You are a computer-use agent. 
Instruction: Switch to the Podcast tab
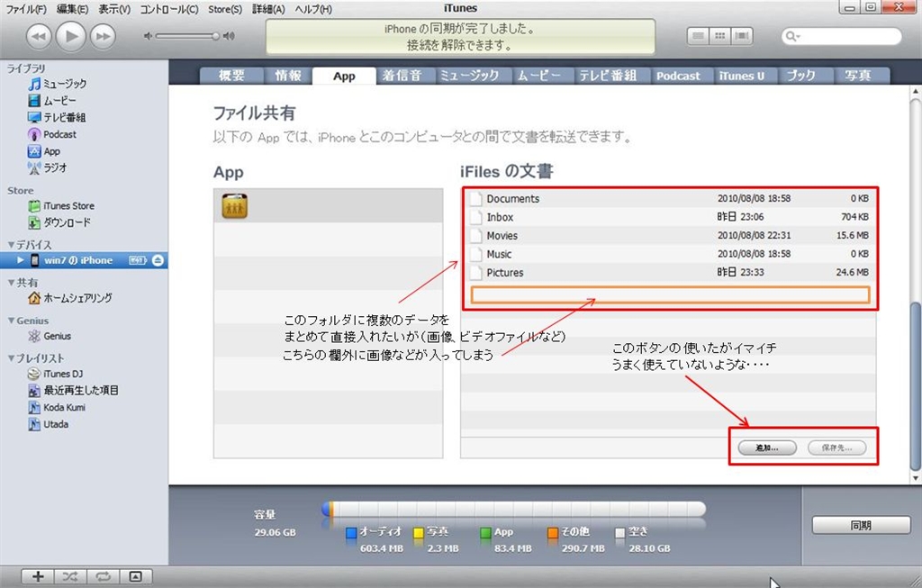coord(678,76)
